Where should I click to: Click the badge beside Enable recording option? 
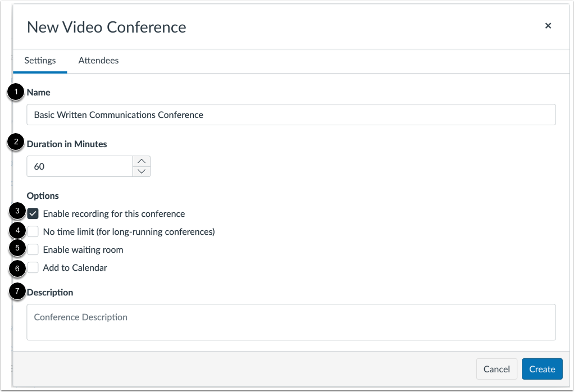click(x=16, y=213)
